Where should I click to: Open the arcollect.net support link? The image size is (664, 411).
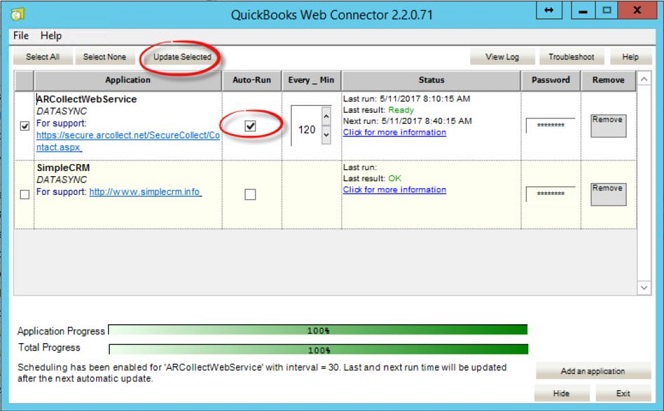[128, 141]
